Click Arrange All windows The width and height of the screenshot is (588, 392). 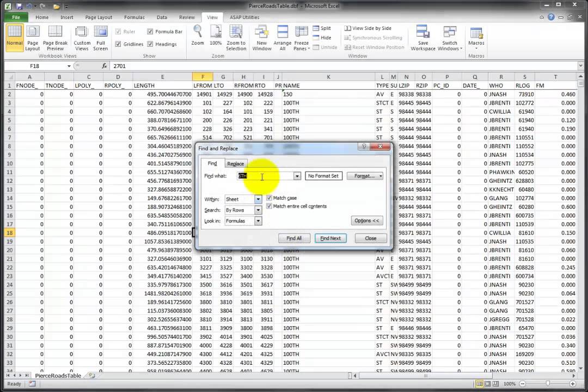pos(283,38)
